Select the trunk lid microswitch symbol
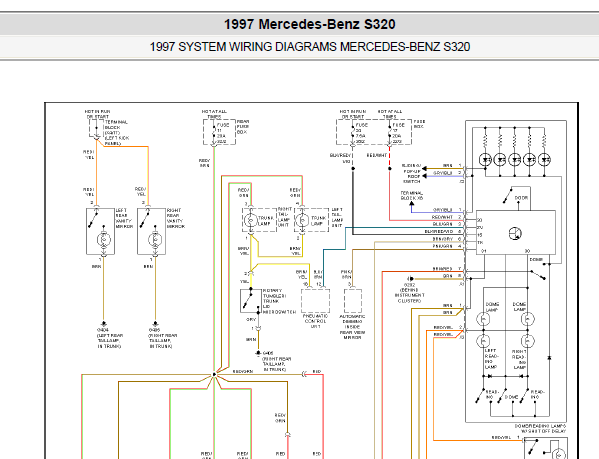Image resolution: width=599 pixels, height=459 pixels. coord(251,301)
